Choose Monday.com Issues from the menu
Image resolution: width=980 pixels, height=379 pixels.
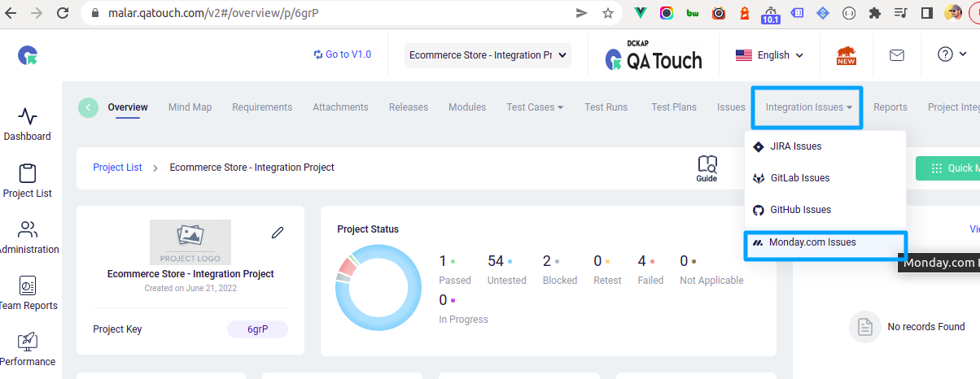825,242
